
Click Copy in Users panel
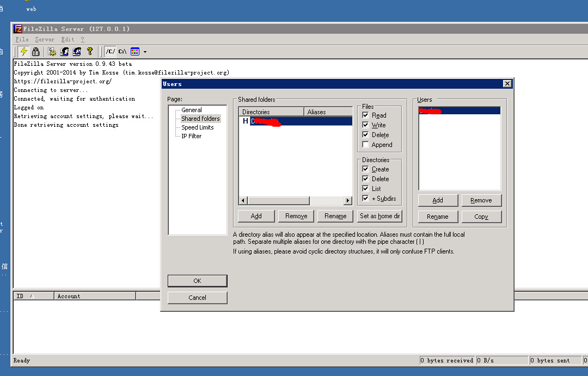click(481, 217)
